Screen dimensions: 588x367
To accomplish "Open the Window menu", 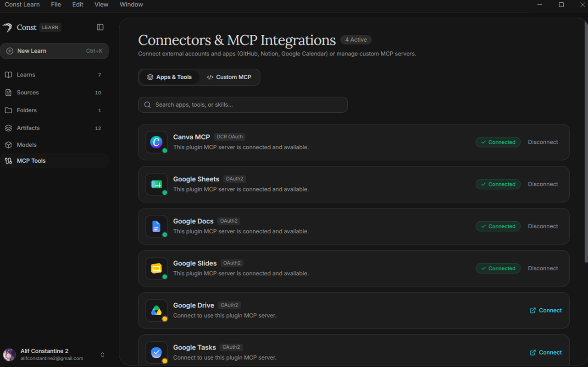I will click(131, 5).
